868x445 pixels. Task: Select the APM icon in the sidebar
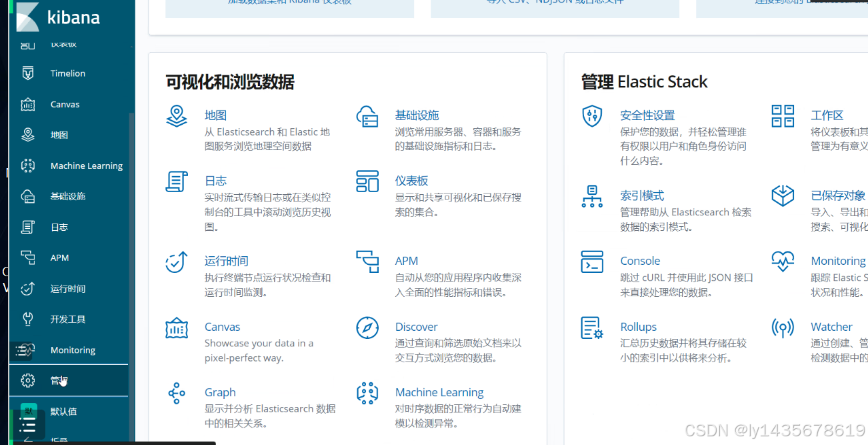point(27,258)
